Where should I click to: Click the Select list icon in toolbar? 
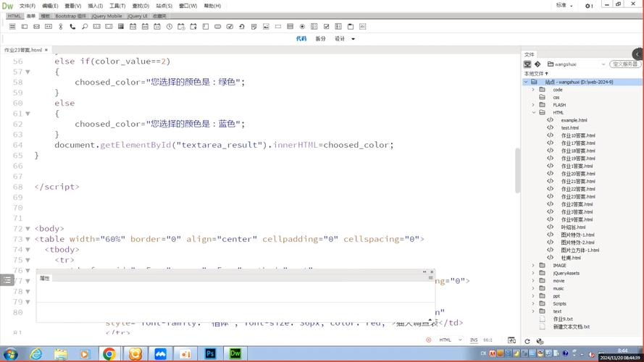(x=290, y=26)
